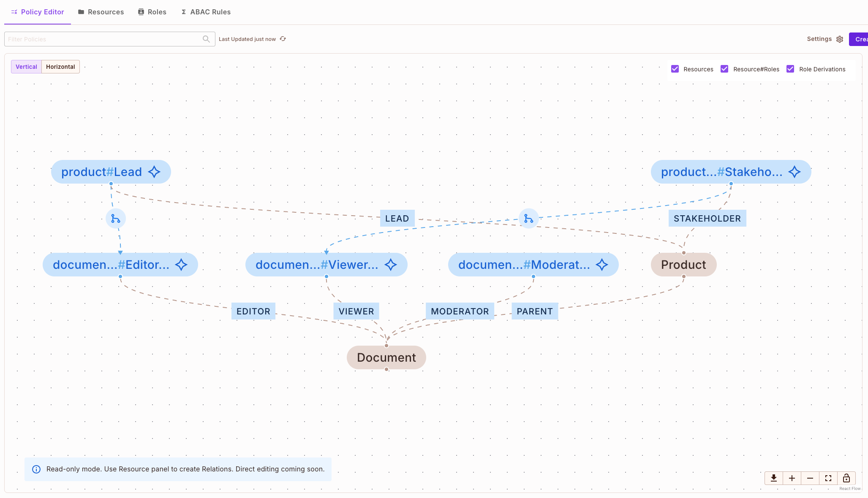The height and width of the screenshot is (498, 868).
Task: Select the Document resource node
Action: (386, 357)
